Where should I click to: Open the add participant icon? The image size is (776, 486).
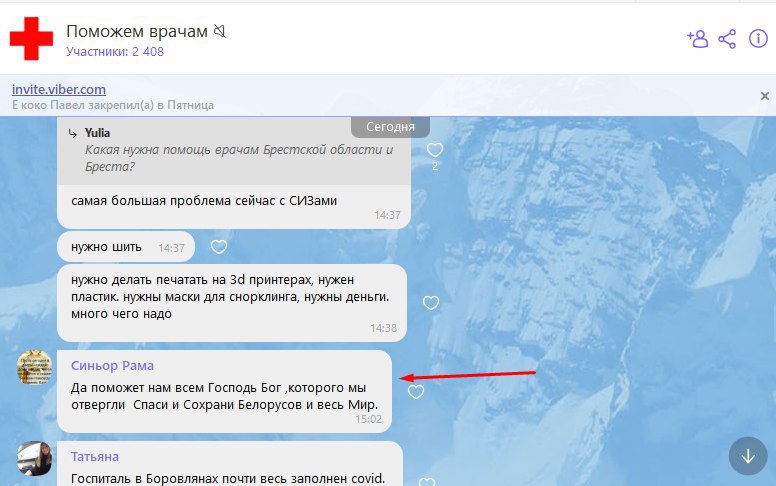[x=697, y=39]
